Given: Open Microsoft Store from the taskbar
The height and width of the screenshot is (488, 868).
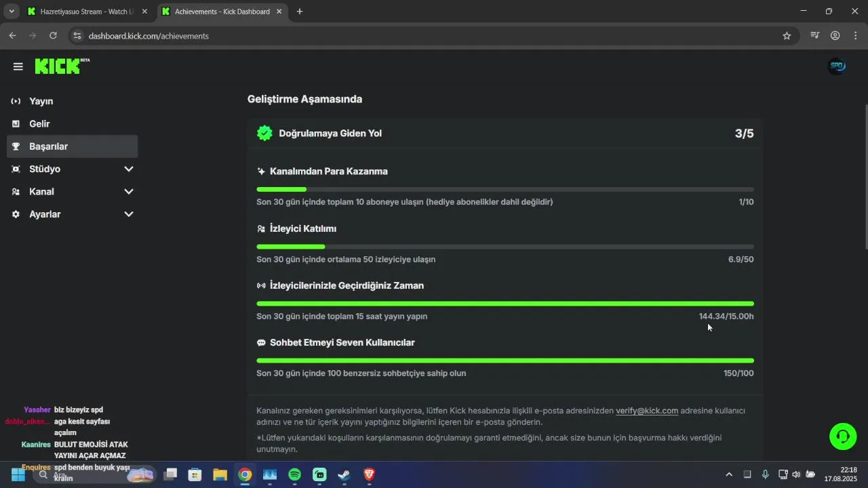Looking at the screenshot, I should click(195, 474).
